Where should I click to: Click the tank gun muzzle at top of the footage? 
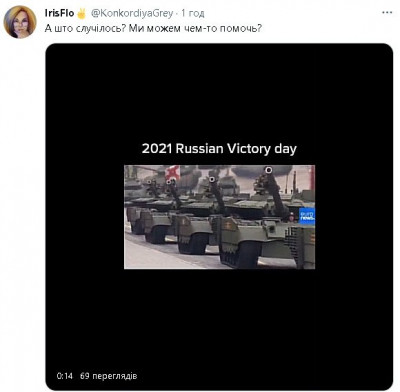(268, 170)
